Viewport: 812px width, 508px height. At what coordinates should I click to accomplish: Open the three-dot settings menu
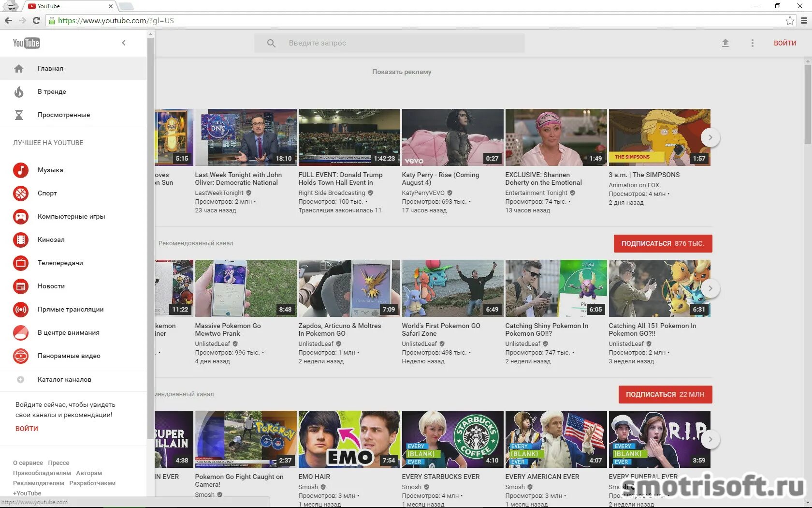click(x=752, y=43)
